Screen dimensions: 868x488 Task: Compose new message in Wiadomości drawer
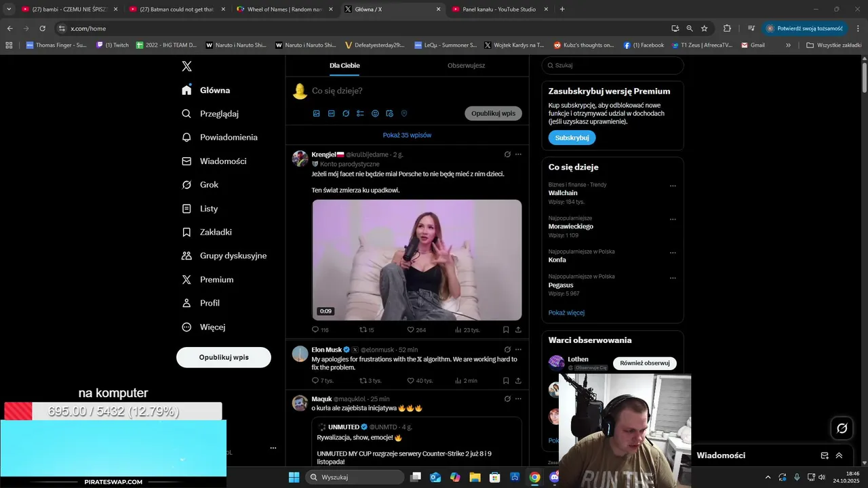point(825,455)
